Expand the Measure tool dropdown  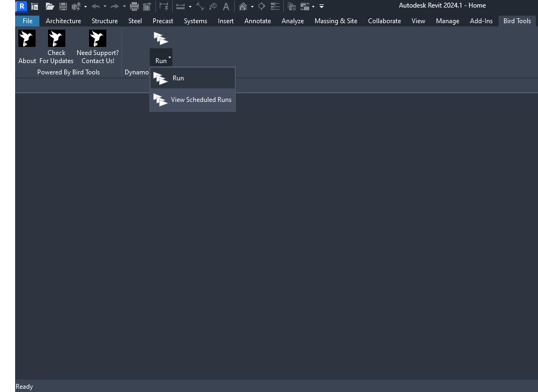click(x=190, y=6)
